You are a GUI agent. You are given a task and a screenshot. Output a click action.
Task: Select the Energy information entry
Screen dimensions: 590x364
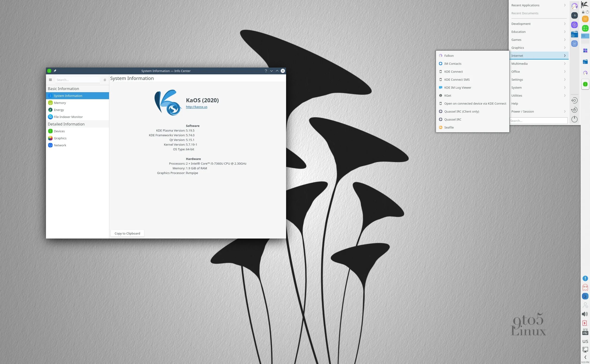click(x=59, y=110)
